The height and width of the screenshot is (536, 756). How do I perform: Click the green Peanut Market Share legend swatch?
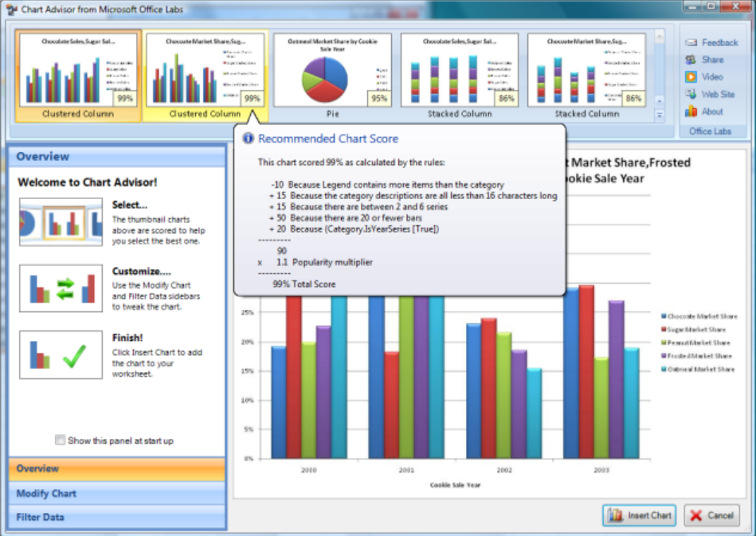[664, 342]
